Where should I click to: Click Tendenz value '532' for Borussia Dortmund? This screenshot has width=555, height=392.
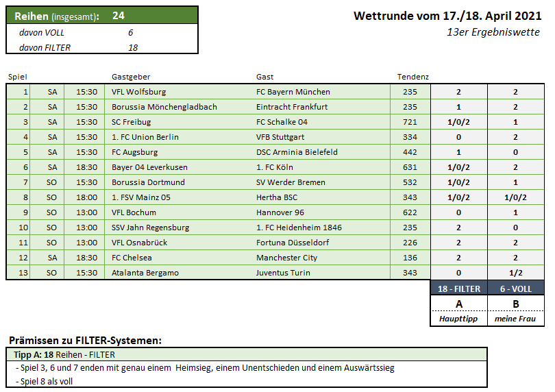tap(410, 182)
